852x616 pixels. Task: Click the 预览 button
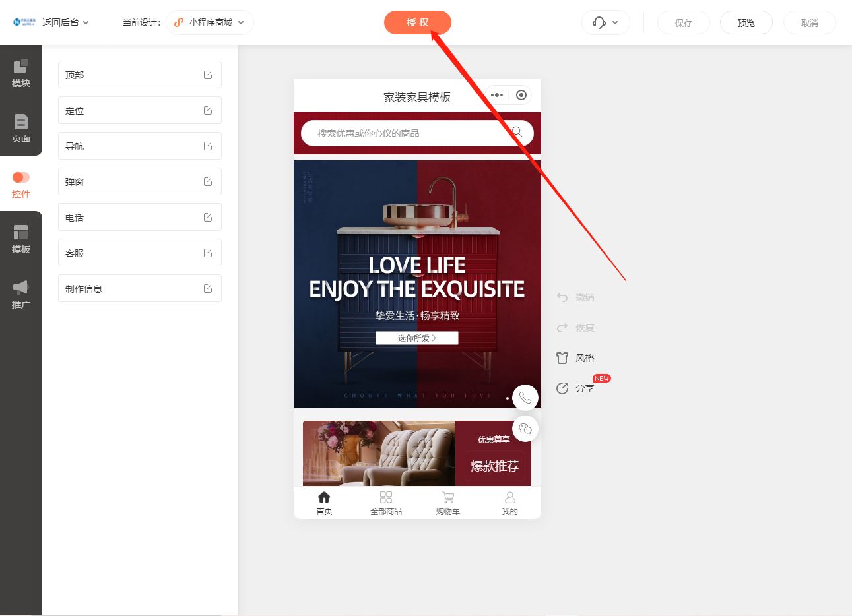point(746,22)
